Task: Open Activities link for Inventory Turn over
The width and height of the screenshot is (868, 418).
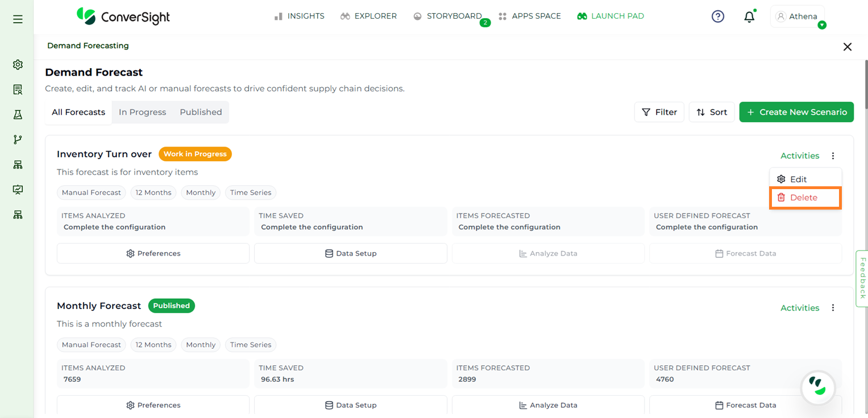Action: coord(799,156)
